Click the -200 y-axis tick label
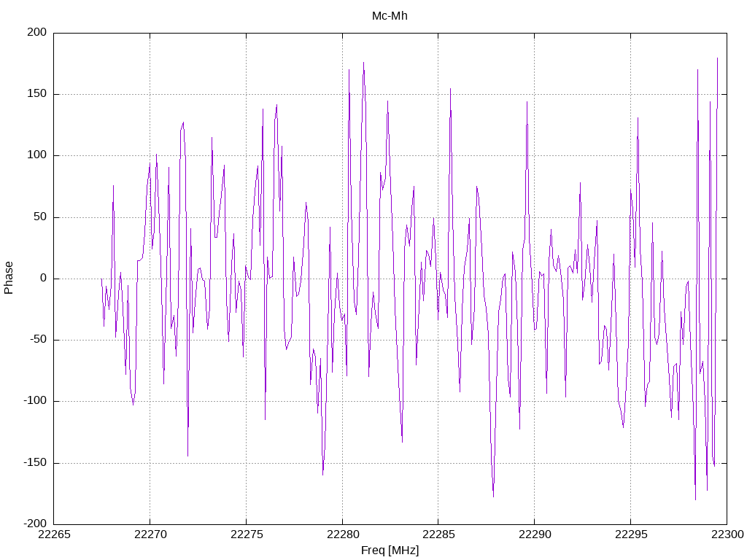 (35, 524)
